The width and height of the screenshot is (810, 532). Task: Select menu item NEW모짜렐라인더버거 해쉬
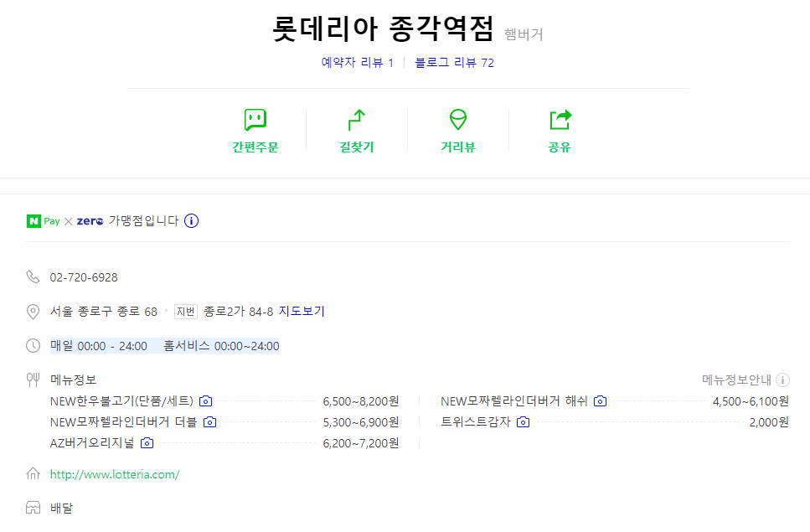pyautogui.click(x=514, y=401)
